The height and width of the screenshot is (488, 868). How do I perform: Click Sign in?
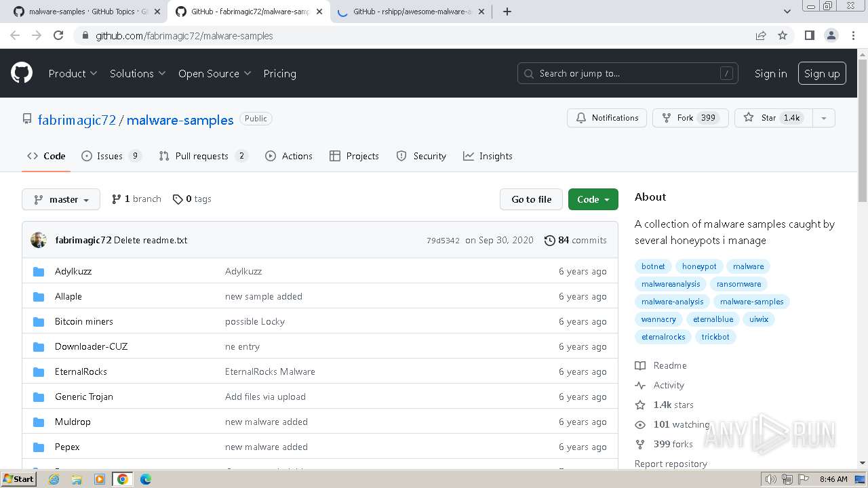click(x=771, y=73)
